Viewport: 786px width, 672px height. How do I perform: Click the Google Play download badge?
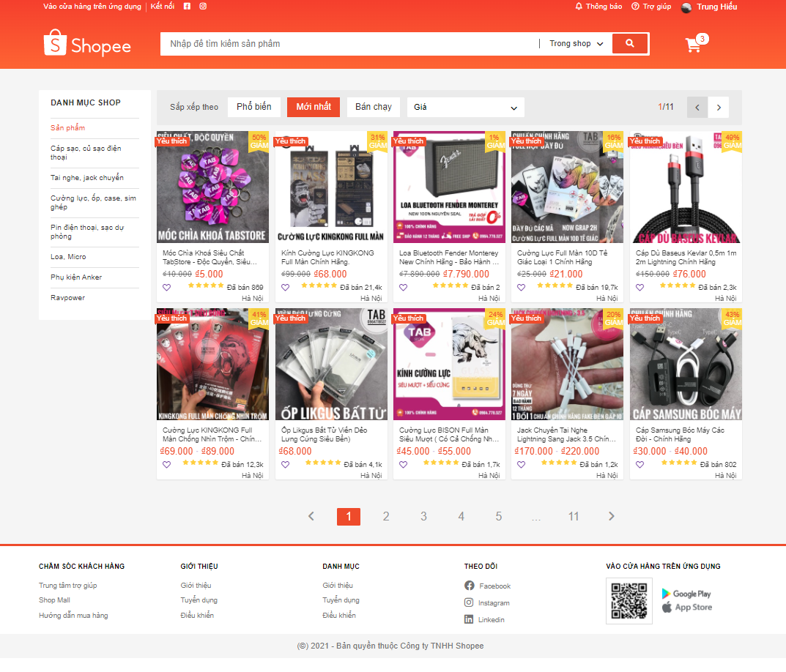point(686,592)
